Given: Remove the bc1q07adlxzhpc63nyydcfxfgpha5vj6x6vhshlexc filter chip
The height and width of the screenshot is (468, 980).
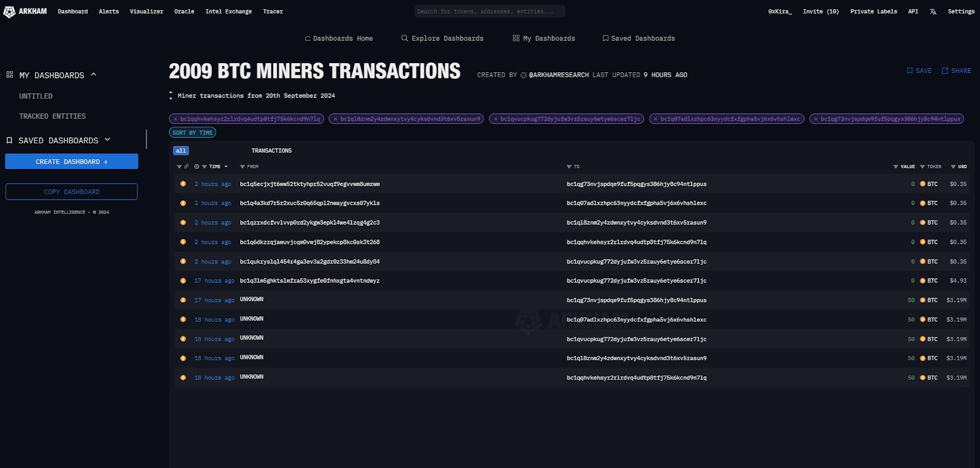Looking at the screenshot, I should (655, 119).
